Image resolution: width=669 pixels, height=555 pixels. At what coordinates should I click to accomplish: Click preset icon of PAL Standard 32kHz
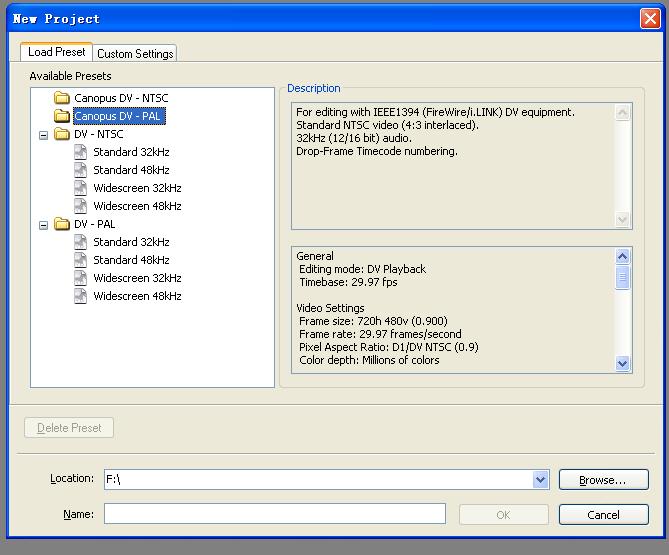tap(80, 242)
